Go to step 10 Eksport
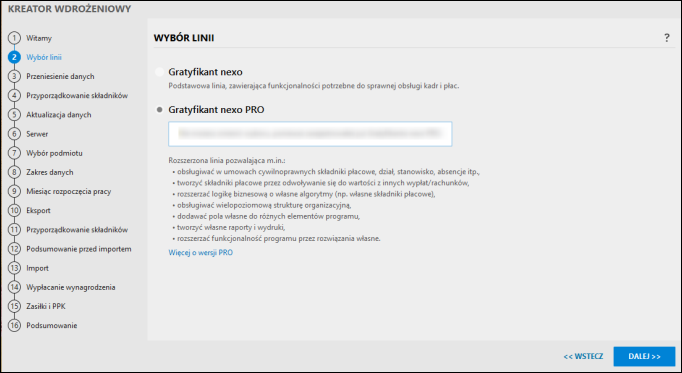This screenshot has height=373, width=682. coord(30,210)
